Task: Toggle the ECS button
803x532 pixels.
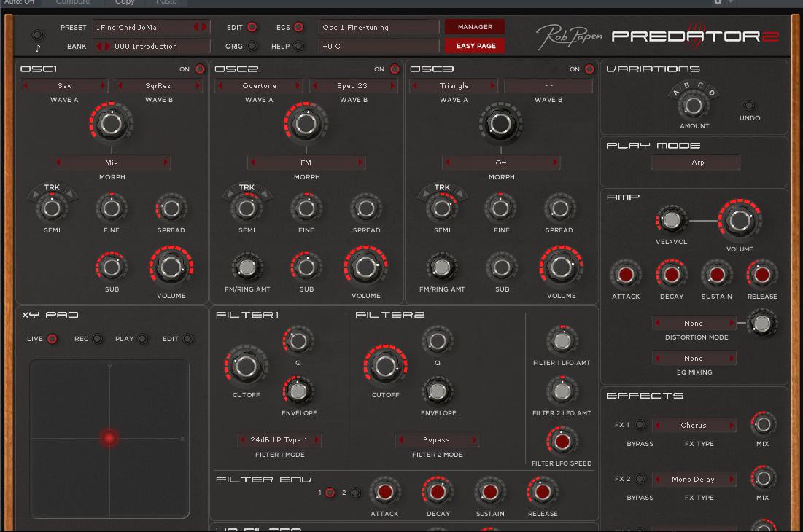Action: tap(298, 27)
